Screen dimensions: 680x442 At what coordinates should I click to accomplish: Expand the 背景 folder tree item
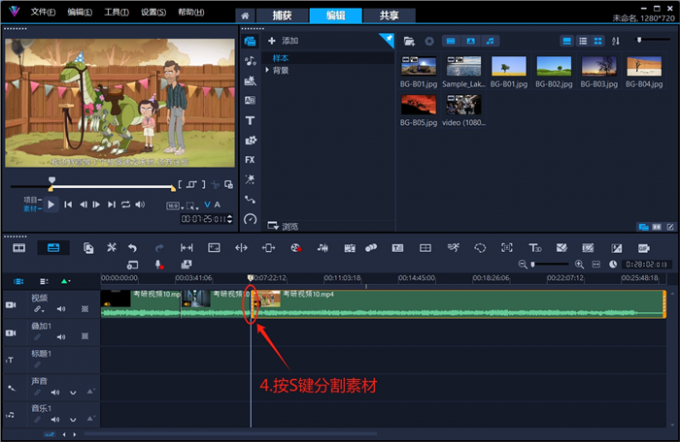tap(267, 70)
